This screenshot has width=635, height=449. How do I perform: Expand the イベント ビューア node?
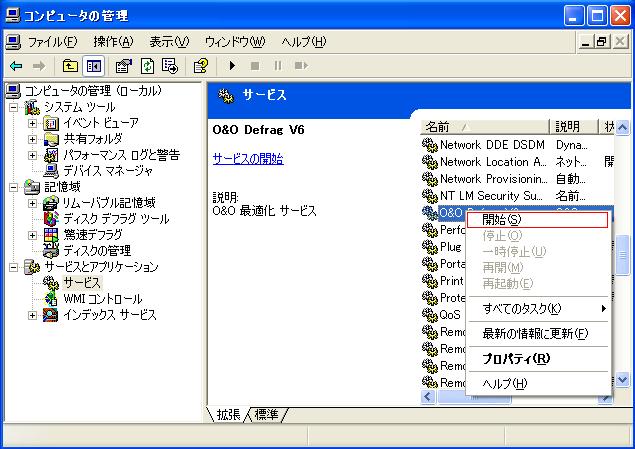[32, 123]
